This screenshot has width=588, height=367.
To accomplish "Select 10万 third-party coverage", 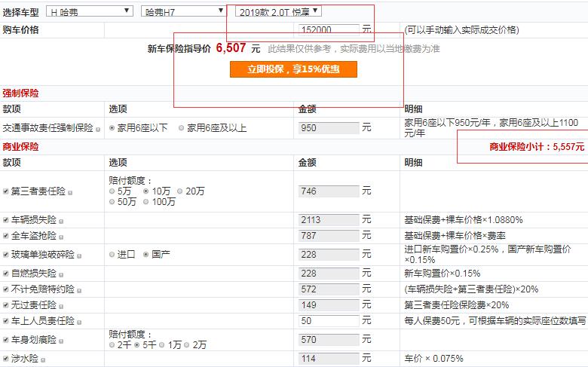I will [x=146, y=191].
